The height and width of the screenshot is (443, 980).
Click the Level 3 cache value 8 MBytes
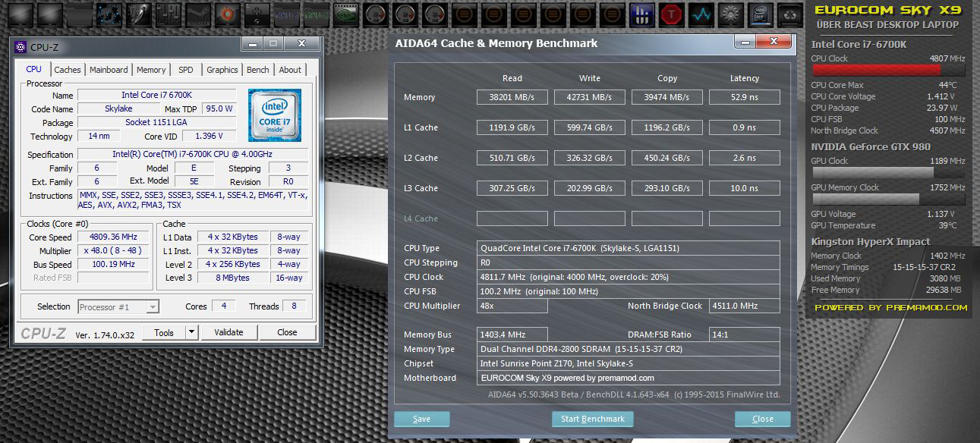coord(232,278)
